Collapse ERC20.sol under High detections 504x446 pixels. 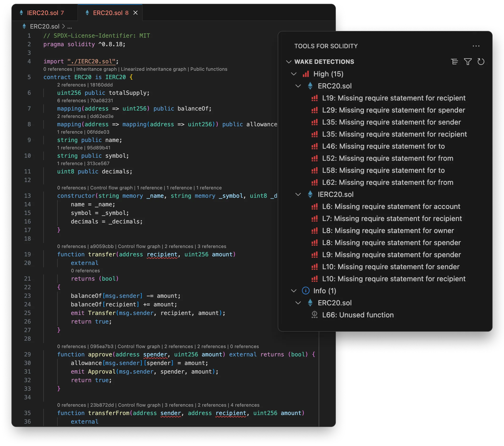coord(298,86)
